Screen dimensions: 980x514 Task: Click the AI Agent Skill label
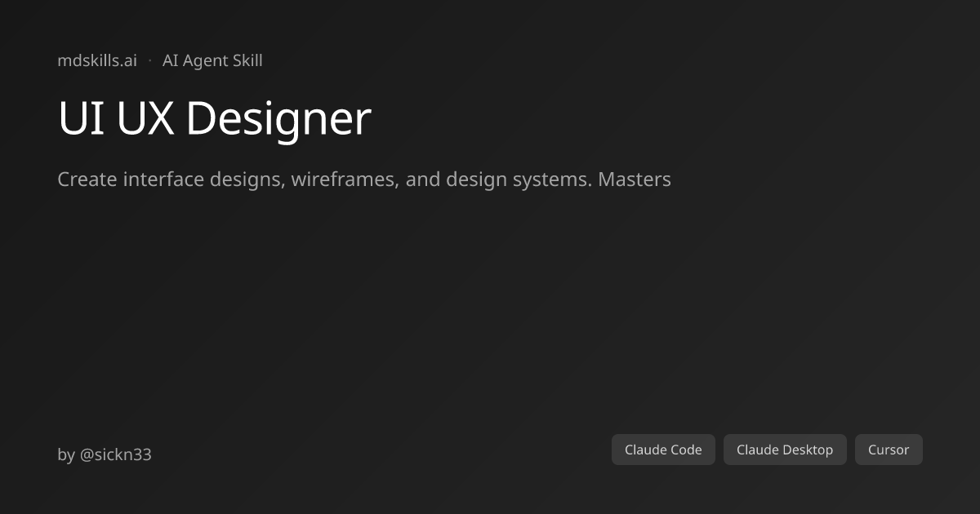pos(212,60)
